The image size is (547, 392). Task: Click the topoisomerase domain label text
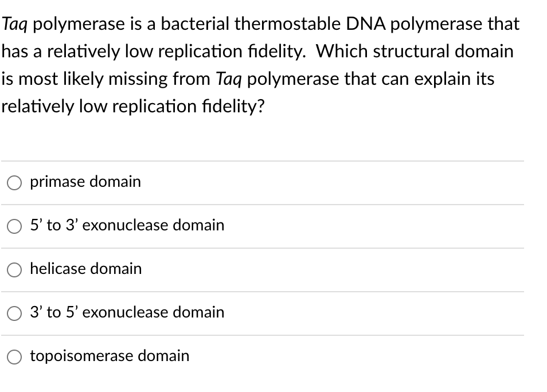click(x=109, y=356)
